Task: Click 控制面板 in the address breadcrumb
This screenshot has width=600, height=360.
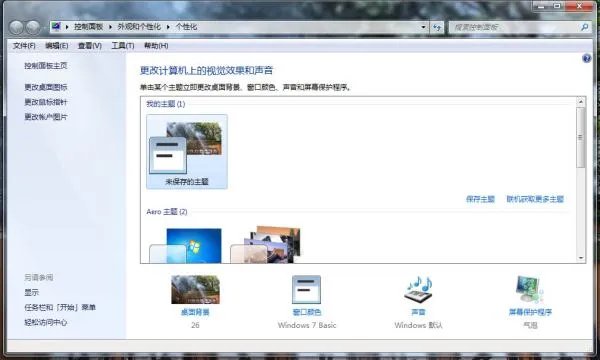Action: click(88, 27)
